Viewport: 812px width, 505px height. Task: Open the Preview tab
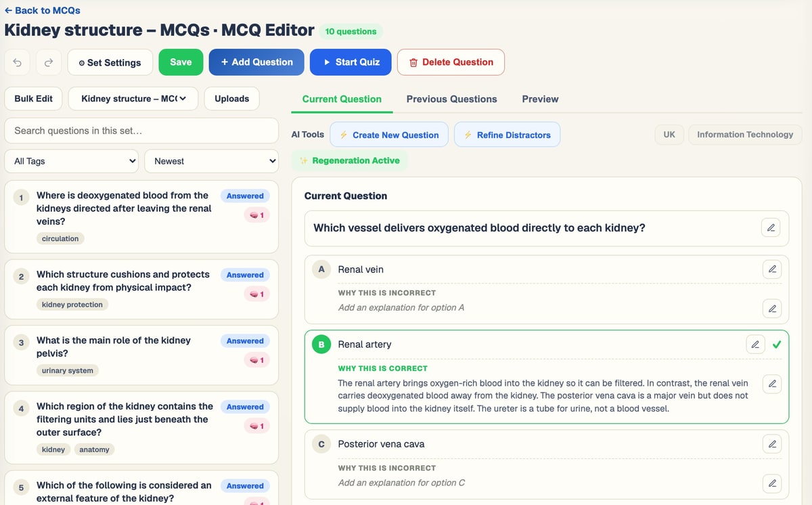tap(540, 99)
